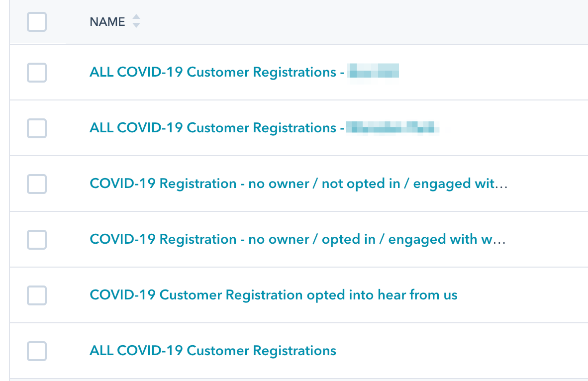This screenshot has width=588, height=381.
Task: Open 'COVID-19 Registration - no owner / not opted in' list
Action: pyautogui.click(x=298, y=184)
